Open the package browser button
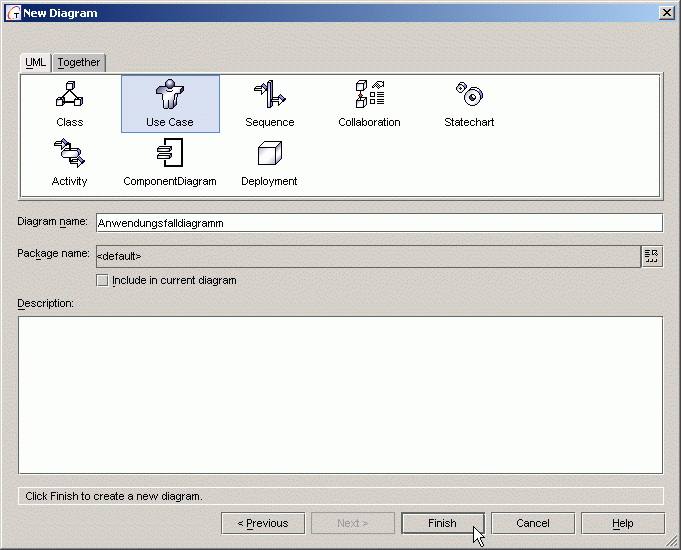Viewport: 681px width, 550px height. pyautogui.click(x=652, y=256)
